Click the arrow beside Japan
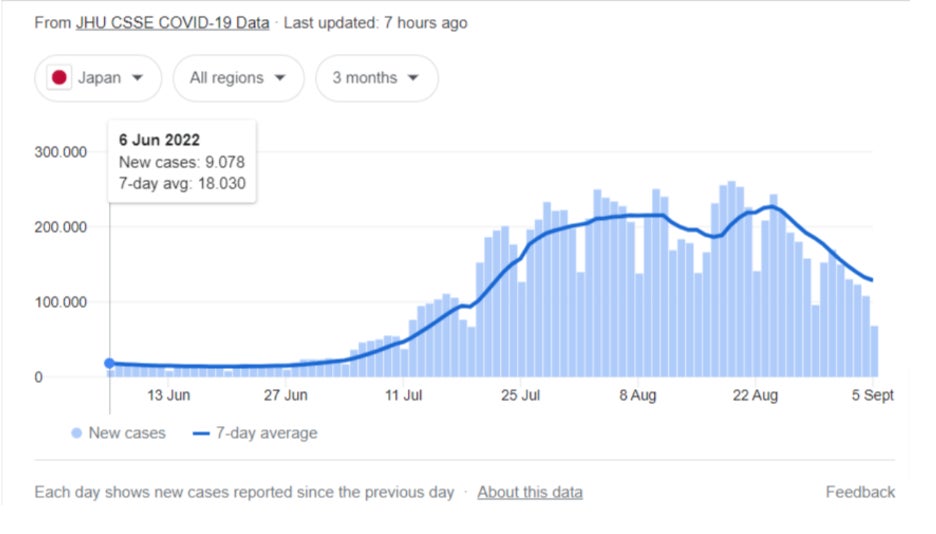 point(137,78)
